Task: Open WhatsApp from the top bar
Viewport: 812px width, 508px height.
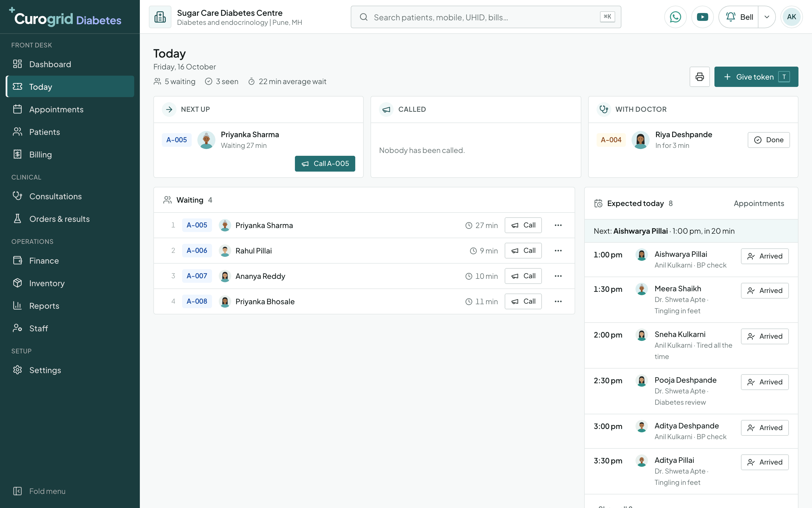Action: click(675, 17)
